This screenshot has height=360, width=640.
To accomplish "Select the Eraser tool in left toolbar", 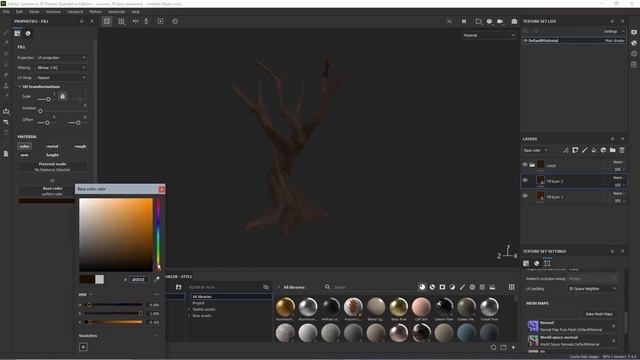I will (x=6, y=43).
